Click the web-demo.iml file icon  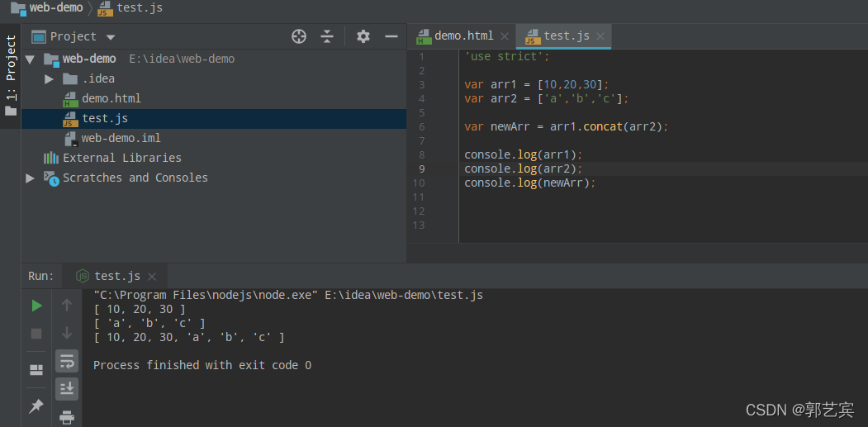(x=70, y=139)
